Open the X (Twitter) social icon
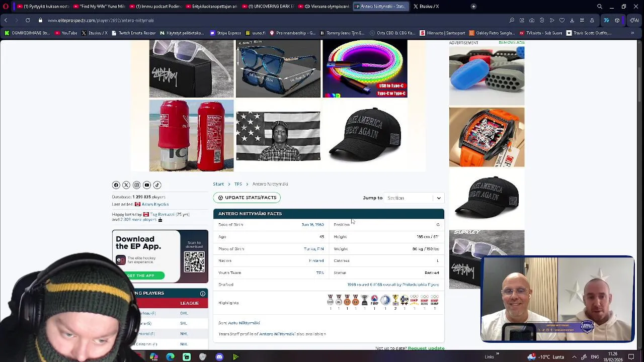 (x=126, y=185)
